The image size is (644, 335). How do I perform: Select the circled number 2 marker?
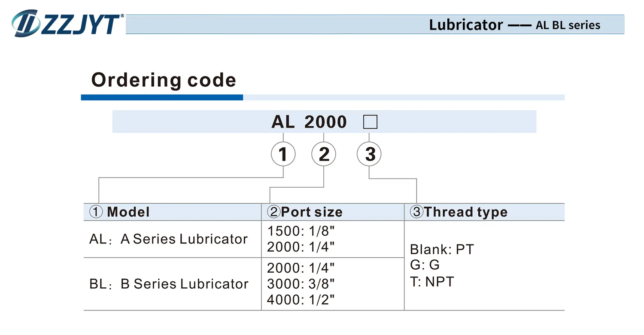coord(324,155)
